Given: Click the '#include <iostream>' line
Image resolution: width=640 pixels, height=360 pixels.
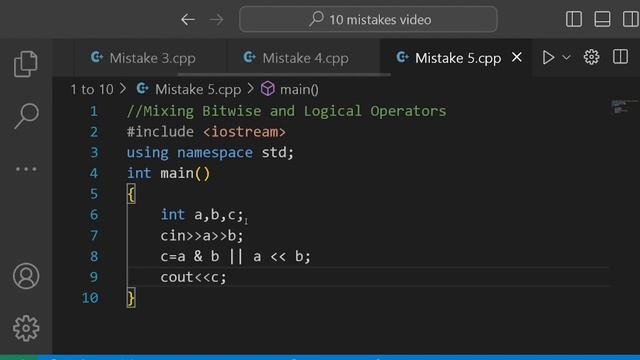Looking at the screenshot, I should pyautogui.click(x=206, y=132).
